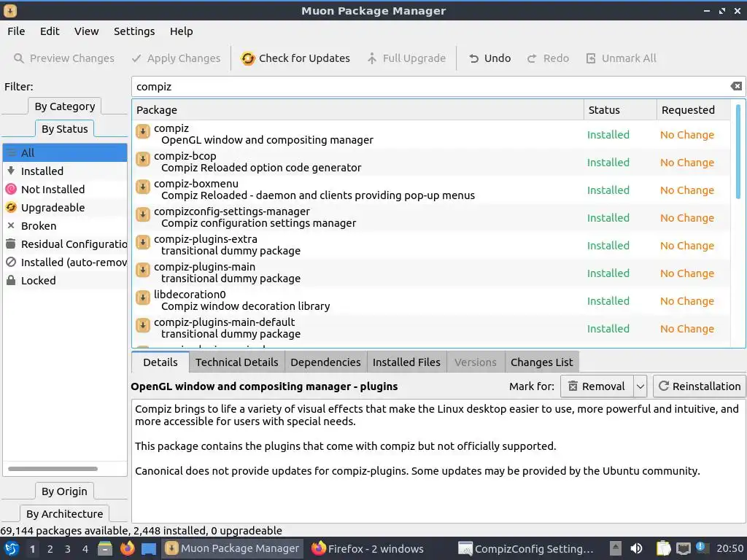This screenshot has width=747, height=560.
Task: Switch to workspace 2 in the pager
Action: tap(50, 548)
